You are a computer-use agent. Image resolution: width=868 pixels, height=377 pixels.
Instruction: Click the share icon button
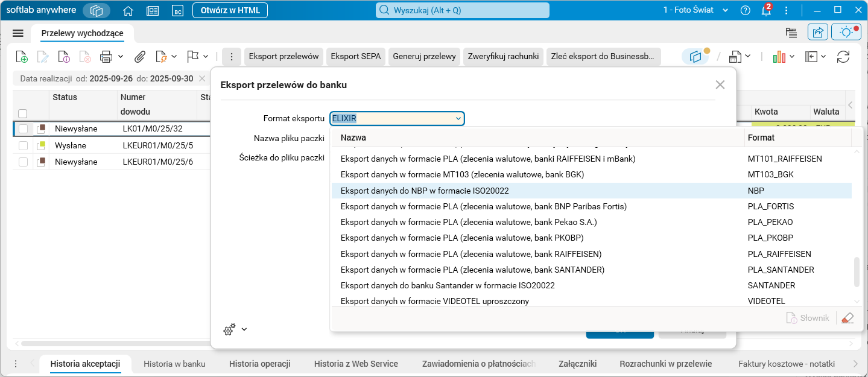(x=818, y=33)
